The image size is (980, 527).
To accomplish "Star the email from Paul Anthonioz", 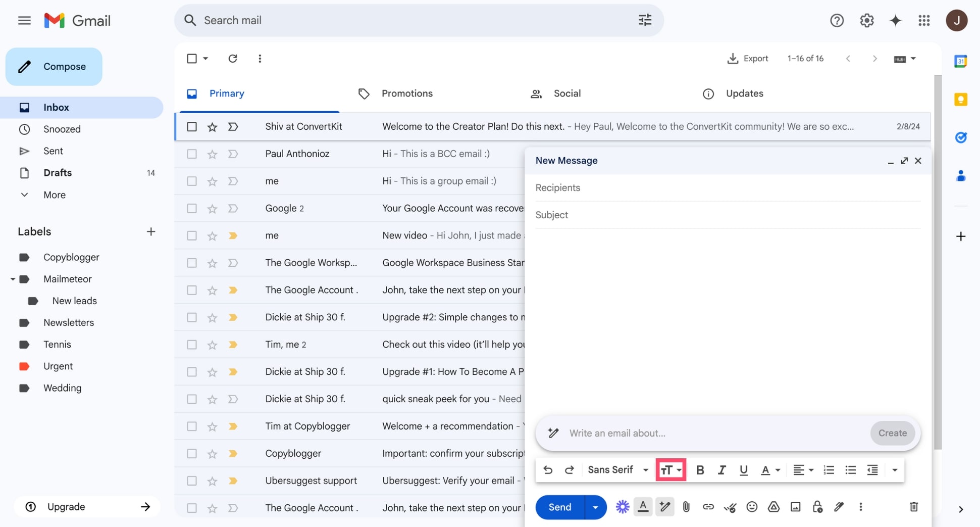I will pos(212,154).
